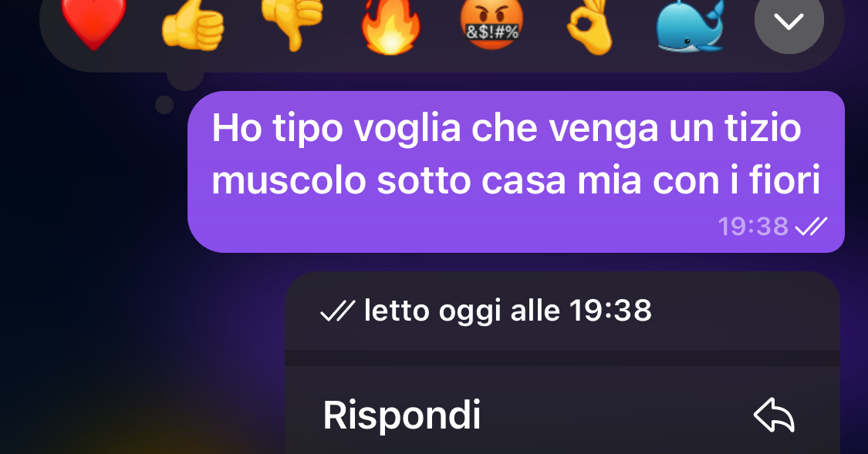Expand the full reaction list chevron
This screenshot has height=454, width=868.
click(789, 21)
